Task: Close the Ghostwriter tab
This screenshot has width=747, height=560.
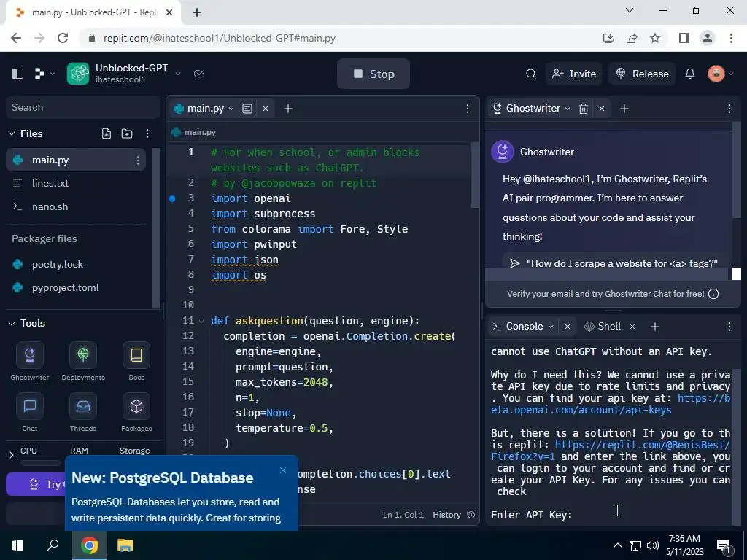Action: coord(602,109)
